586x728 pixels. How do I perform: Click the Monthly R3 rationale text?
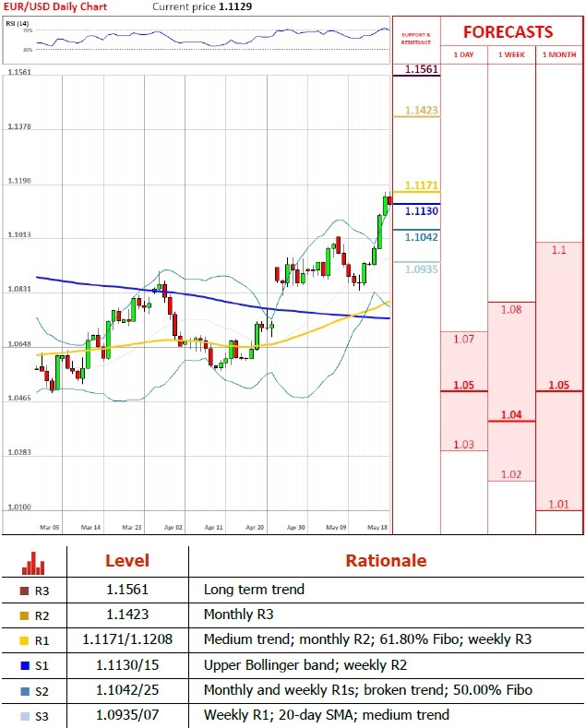(x=239, y=615)
